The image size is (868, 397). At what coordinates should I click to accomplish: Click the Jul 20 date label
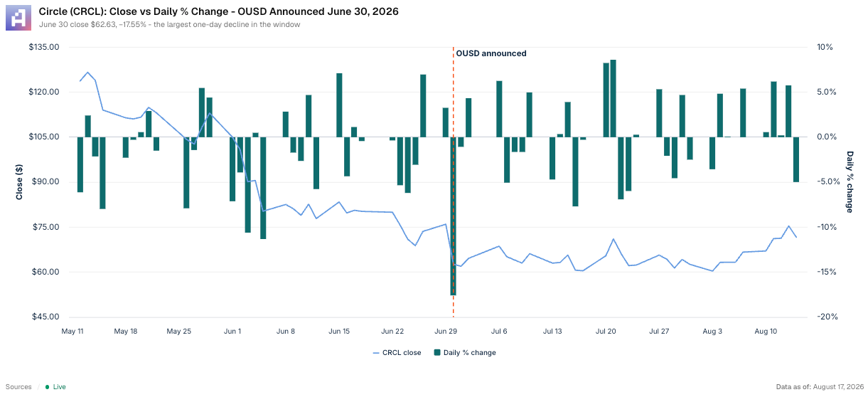pos(606,331)
